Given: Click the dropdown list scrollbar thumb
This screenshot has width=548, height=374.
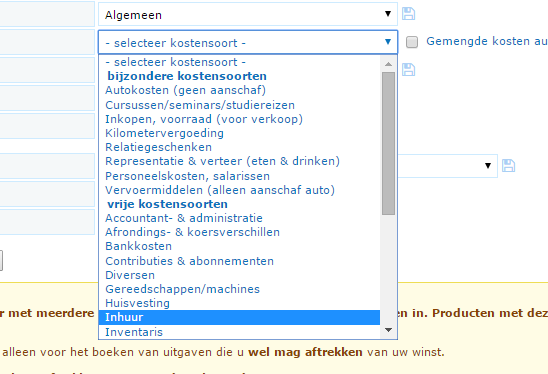Looking at the screenshot, I should 388,143.
